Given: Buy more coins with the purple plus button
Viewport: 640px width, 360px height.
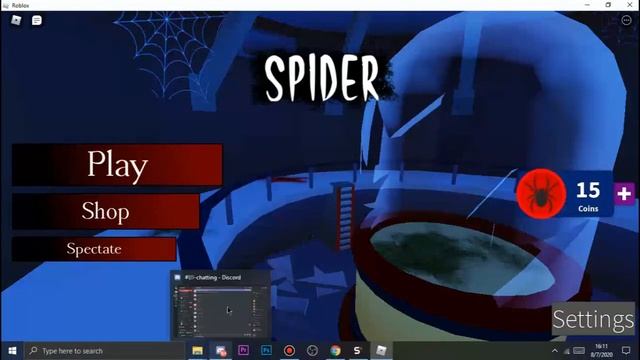Looking at the screenshot, I should [624, 193].
